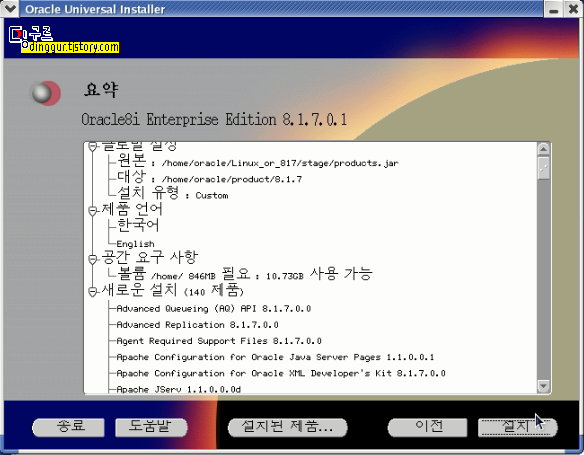Select the 볼륨 /home/ 846MB 필요 row
Viewport: 584px width, 455px height.
(x=244, y=274)
